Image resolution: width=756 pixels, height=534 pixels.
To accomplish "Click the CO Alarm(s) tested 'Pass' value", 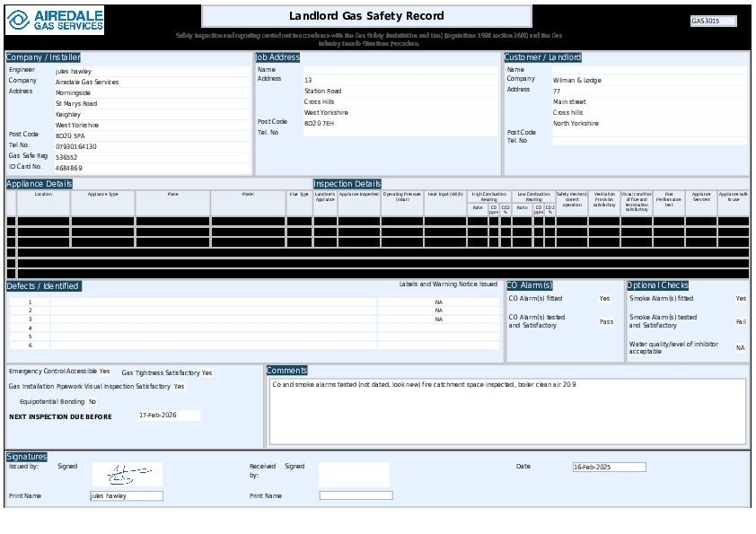I will click(606, 321).
